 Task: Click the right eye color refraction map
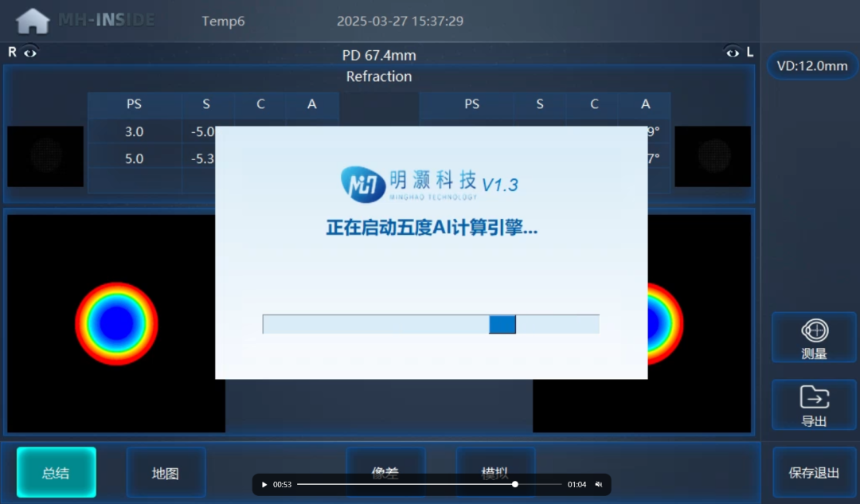(x=116, y=323)
